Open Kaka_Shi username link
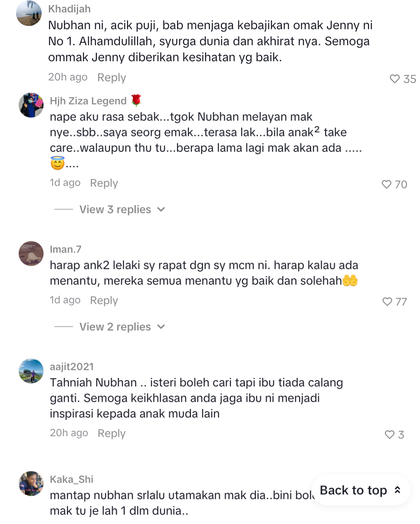The image size is (420, 524). [x=72, y=479]
